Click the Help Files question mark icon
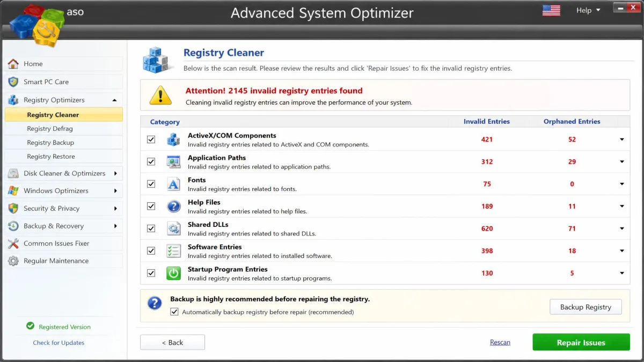Viewport: 644px width, 362px height. (173, 206)
